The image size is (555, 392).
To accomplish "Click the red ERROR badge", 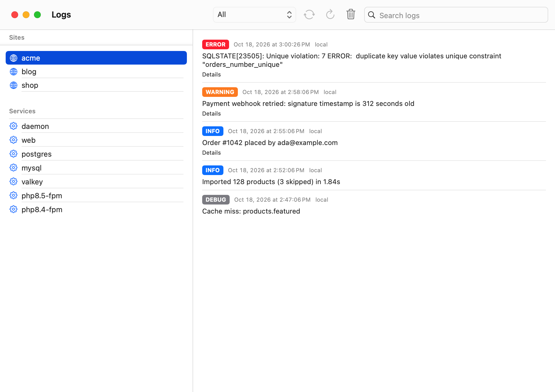I will [215, 44].
